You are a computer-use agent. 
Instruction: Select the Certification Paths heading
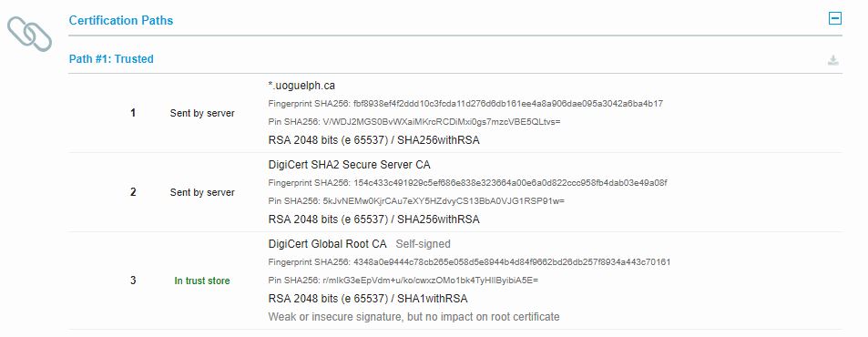[120, 20]
